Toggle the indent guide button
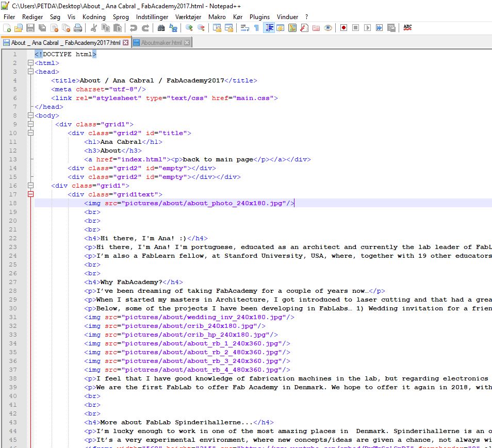Viewport: 492px width, 448px height. [x=269, y=28]
